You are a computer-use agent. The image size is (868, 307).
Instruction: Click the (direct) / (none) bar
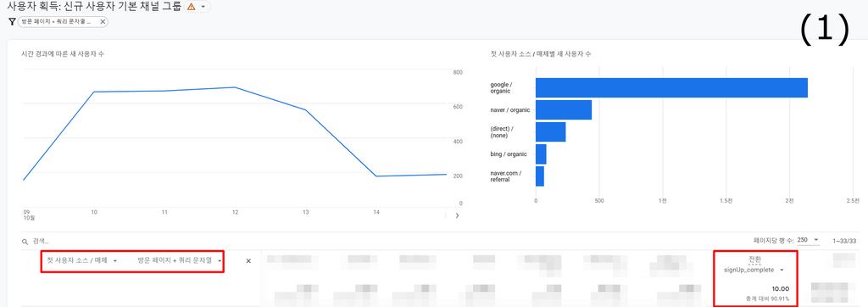550,132
